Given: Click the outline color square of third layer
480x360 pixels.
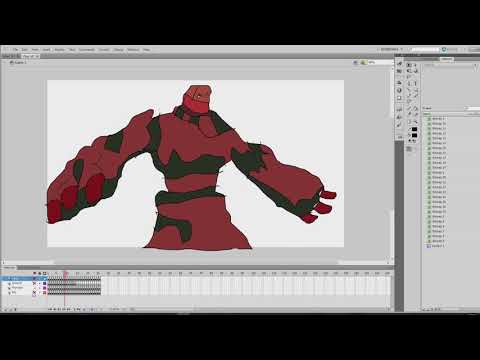Looking at the screenshot, I should (x=44, y=288).
